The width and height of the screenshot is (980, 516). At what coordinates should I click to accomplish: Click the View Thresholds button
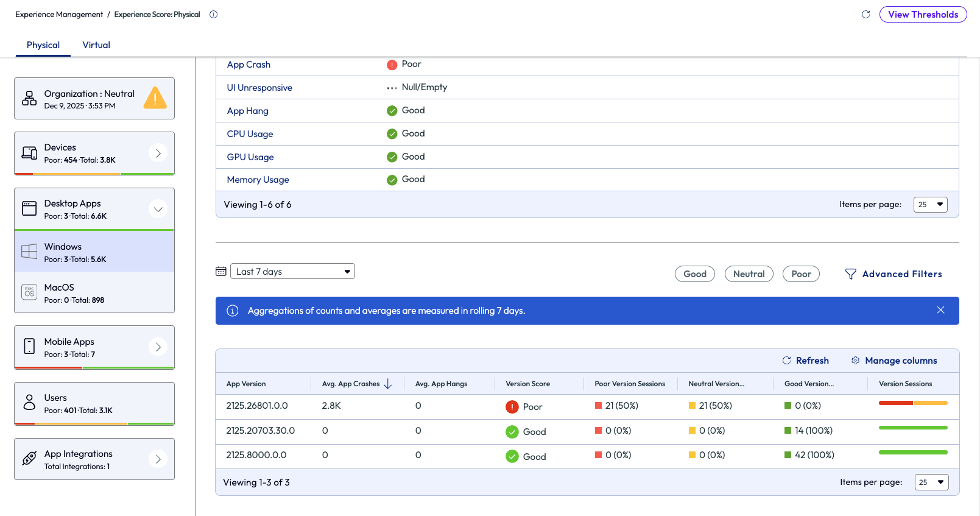(x=923, y=15)
